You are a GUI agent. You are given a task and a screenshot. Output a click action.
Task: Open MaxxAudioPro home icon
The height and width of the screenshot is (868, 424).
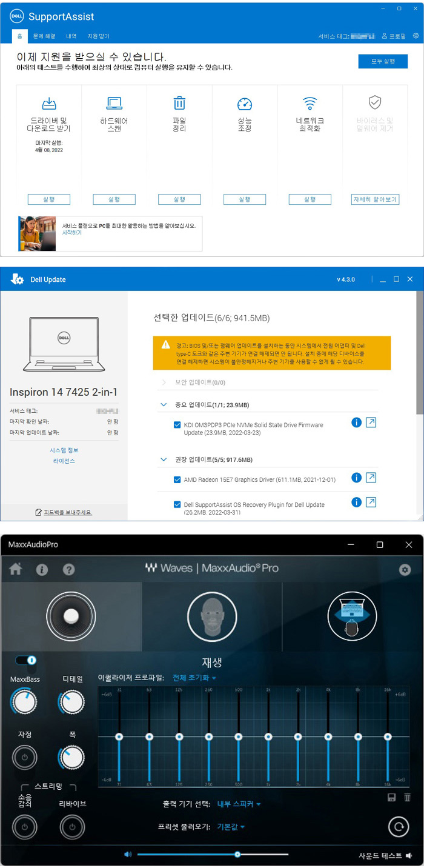click(16, 569)
